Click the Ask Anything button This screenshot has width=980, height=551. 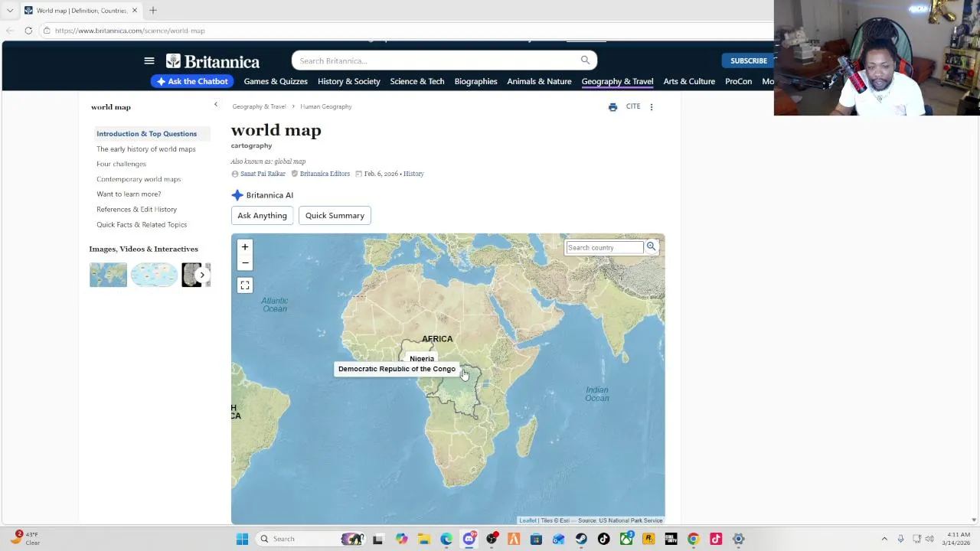262,216
